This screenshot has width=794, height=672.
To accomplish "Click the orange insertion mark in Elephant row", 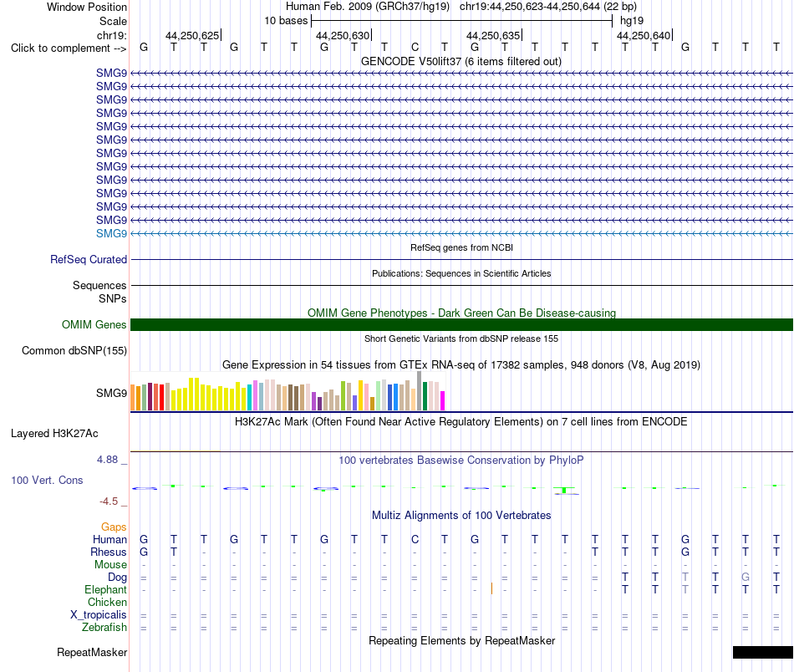I will click(x=491, y=588).
